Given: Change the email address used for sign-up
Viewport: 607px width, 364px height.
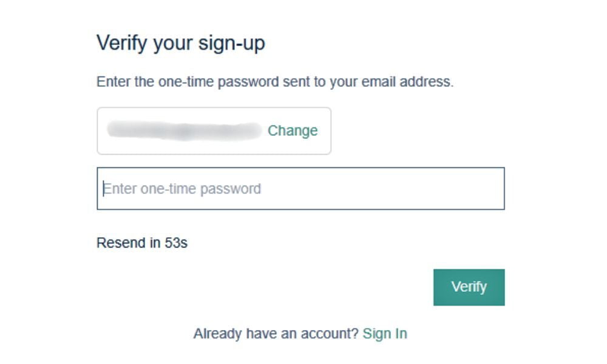Looking at the screenshot, I should [x=293, y=130].
